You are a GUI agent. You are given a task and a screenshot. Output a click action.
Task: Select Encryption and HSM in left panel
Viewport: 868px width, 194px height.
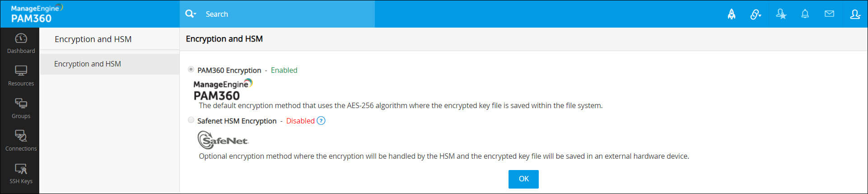(x=88, y=64)
